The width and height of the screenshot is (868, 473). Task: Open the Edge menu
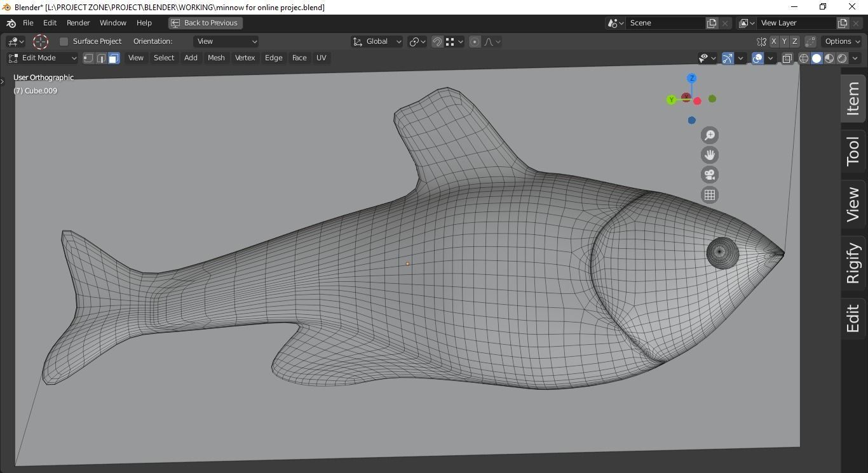[x=274, y=58]
